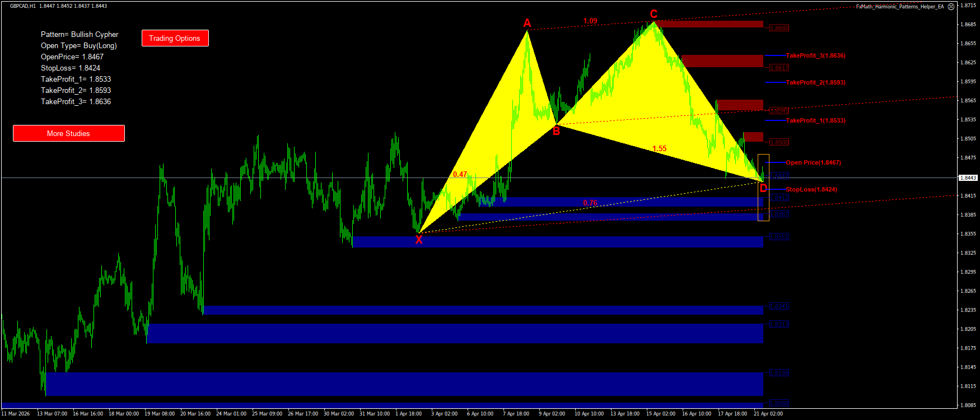980x420 pixels.
Task: Click the blue support zone beside 1.8213
Action: pyautogui.click(x=455, y=333)
